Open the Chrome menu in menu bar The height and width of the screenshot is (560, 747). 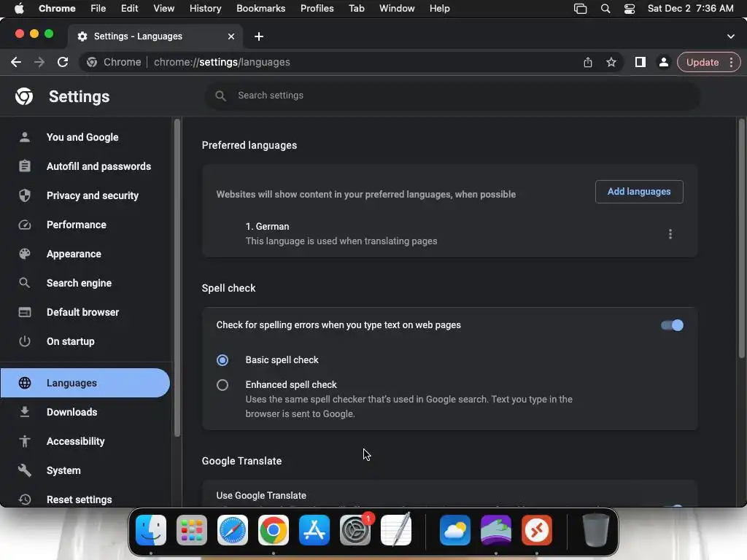click(x=57, y=9)
